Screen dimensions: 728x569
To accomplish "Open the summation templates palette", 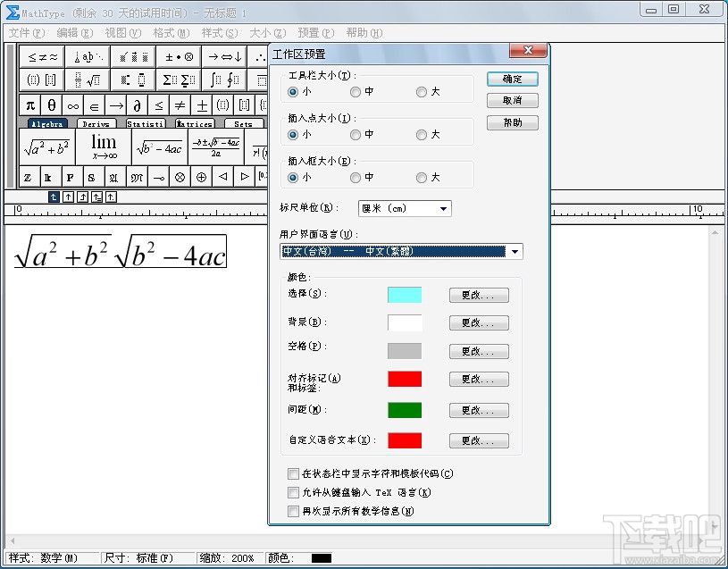I will [177, 79].
